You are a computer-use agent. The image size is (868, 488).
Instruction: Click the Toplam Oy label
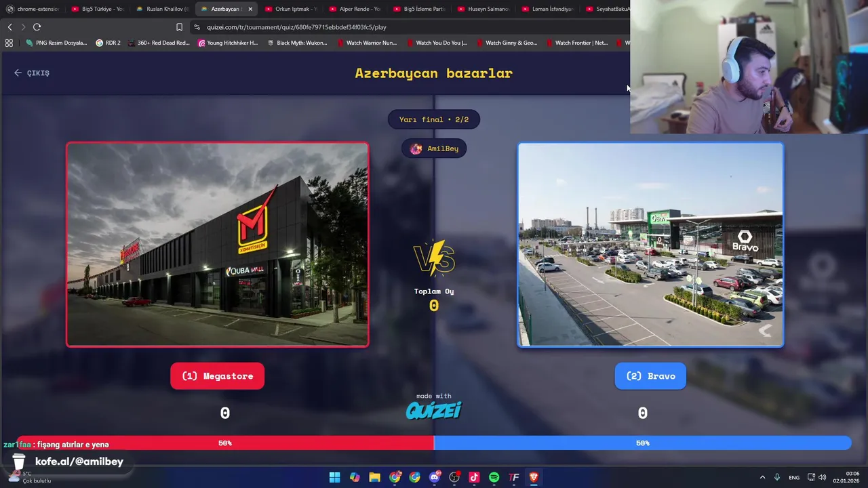[x=434, y=291]
